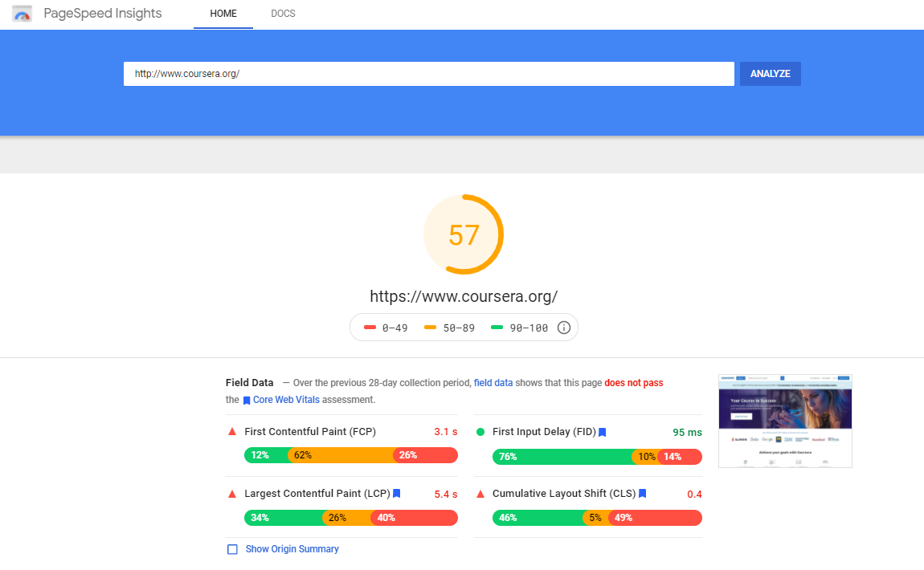This screenshot has width=924, height=570.
Task: Click the Largest Contentful Paint (LCP) label
Action: coord(317,494)
